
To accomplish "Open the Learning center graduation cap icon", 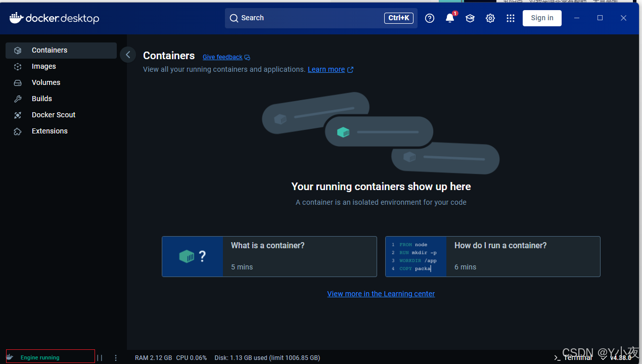I will 470,18.
